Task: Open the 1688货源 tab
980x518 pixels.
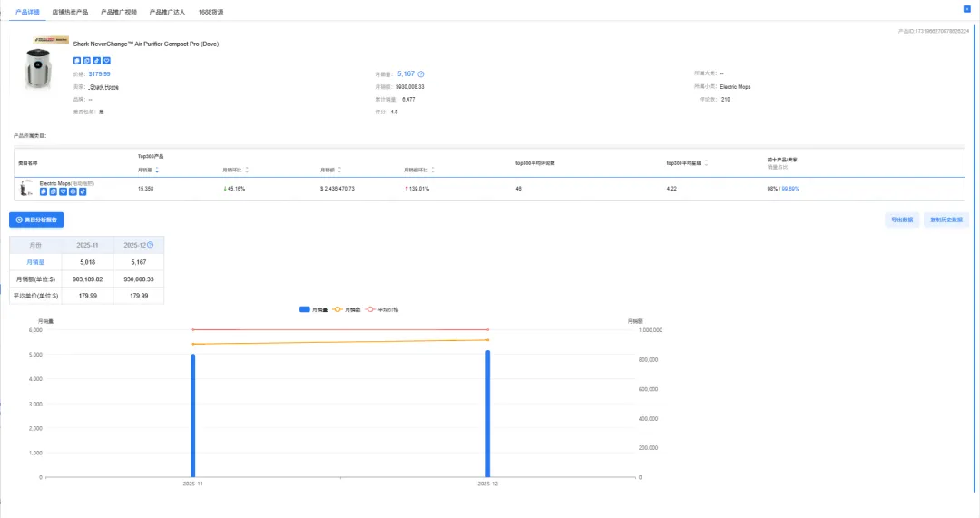Action: click(211, 12)
